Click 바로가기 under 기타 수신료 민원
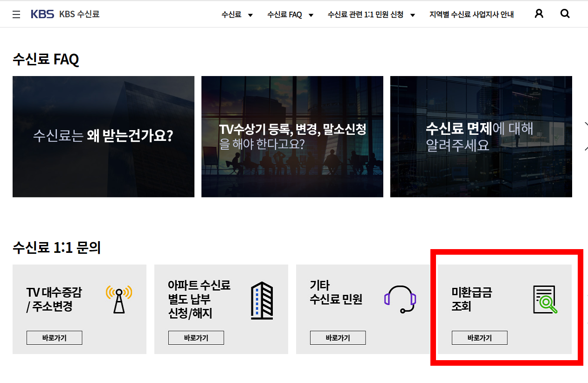588x383 pixels. coord(338,337)
